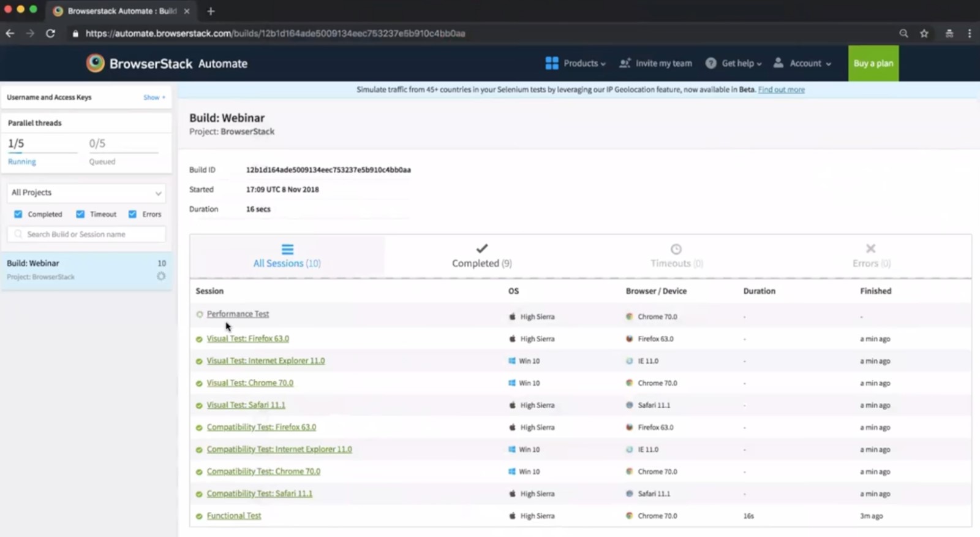
Task: Click the browser address bar URL
Action: point(275,33)
